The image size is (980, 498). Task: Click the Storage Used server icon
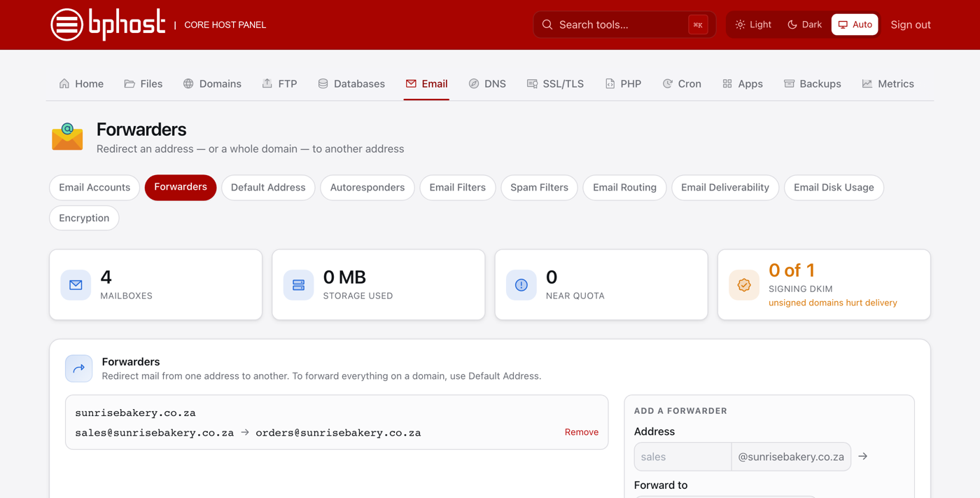coord(298,285)
